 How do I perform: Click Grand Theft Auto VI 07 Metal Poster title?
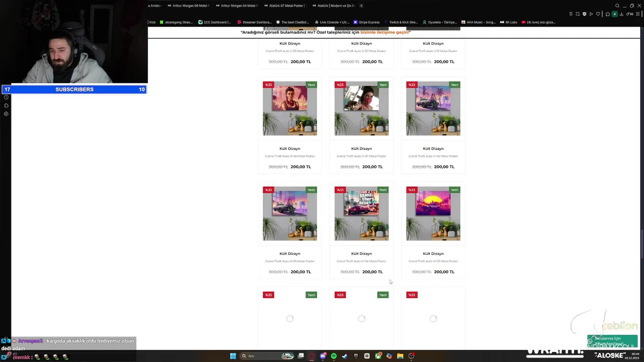[x=361, y=156]
